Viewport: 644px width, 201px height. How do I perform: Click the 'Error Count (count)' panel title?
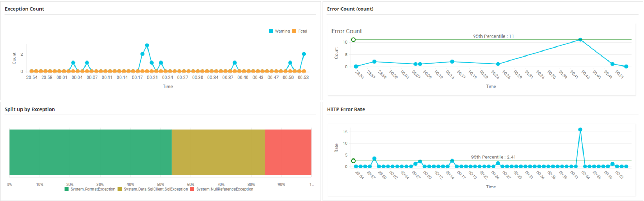click(350, 9)
